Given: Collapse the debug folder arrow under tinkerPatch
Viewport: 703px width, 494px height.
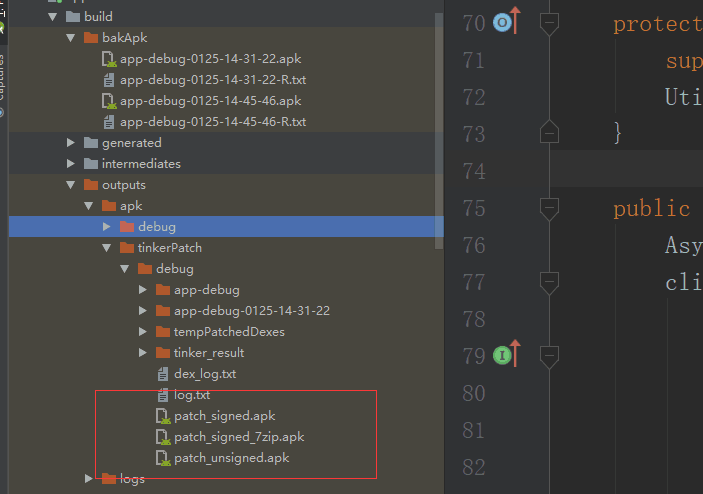Looking at the screenshot, I should tap(125, 269).
